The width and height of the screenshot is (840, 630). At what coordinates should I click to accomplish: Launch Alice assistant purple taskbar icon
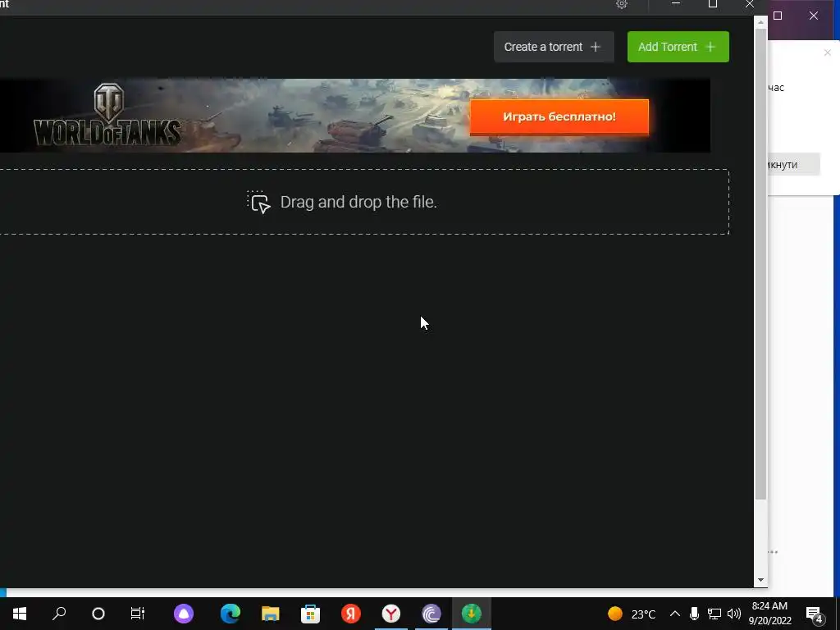[183, 614]
